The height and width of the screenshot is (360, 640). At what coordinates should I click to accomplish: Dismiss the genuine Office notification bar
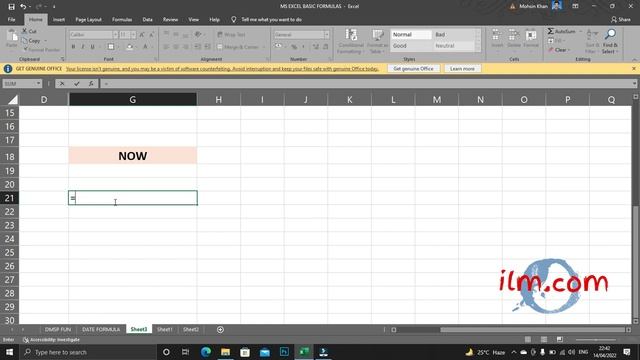pos(633,69)
